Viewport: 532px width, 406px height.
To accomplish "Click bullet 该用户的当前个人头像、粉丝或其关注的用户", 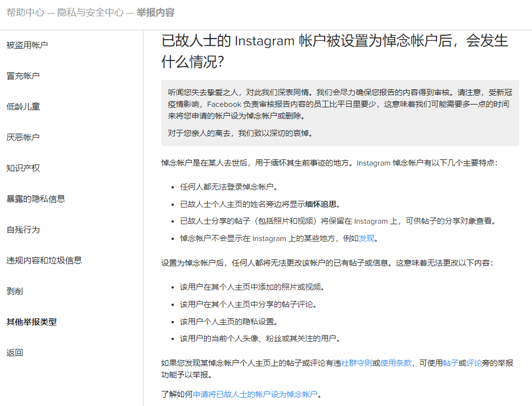I will pos(260,338).
